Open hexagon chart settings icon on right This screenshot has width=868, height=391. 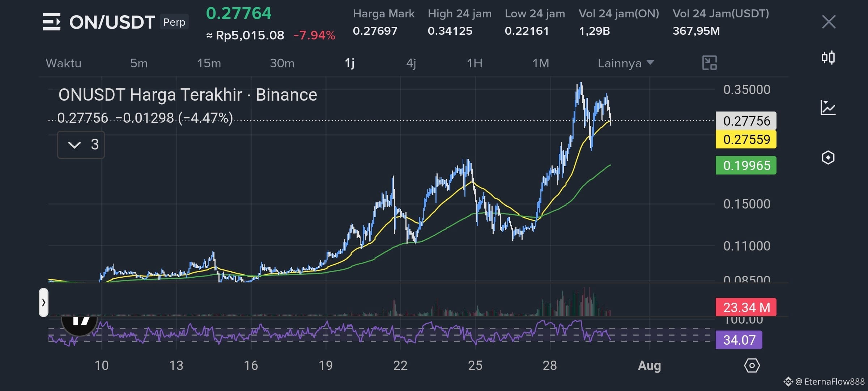coord(828,157)
